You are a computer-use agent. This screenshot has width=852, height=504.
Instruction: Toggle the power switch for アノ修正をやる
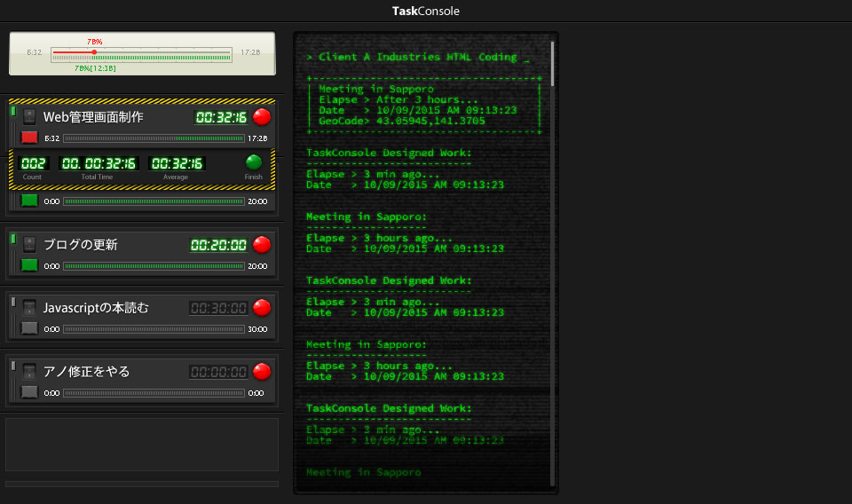click(x=29, y=372)
